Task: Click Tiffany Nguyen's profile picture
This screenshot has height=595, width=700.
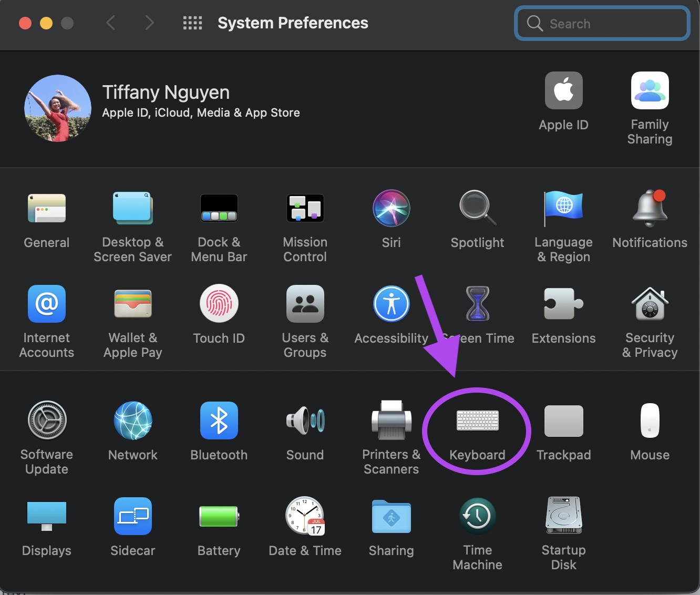Action: [x=58, y=108]
